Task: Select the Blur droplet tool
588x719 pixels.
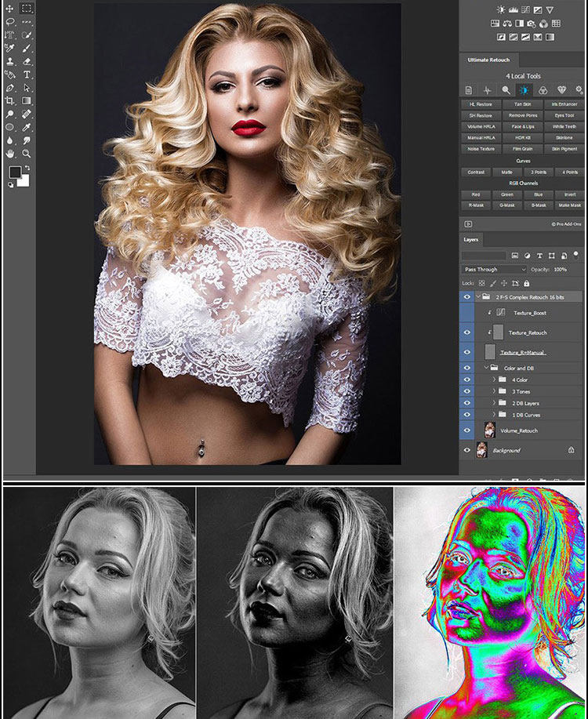Action: click(9, 140)
